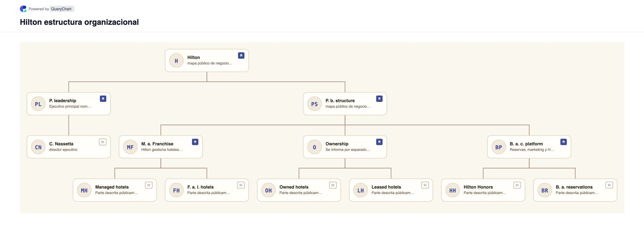Click the M badge on the Hilton card

(241, 56)
